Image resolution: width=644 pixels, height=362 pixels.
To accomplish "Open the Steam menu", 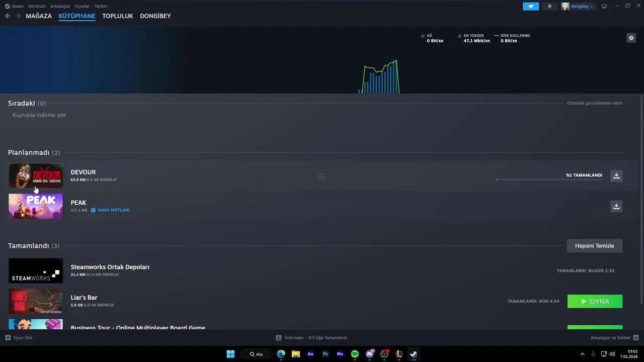I will 14,6.
